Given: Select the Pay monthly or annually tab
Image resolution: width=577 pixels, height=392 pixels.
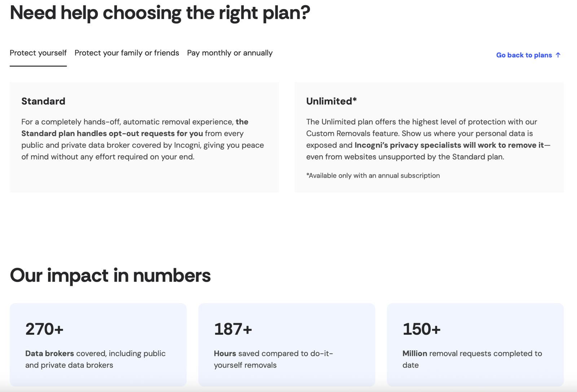Looking at the screenshot, I should tap(230, 53).
